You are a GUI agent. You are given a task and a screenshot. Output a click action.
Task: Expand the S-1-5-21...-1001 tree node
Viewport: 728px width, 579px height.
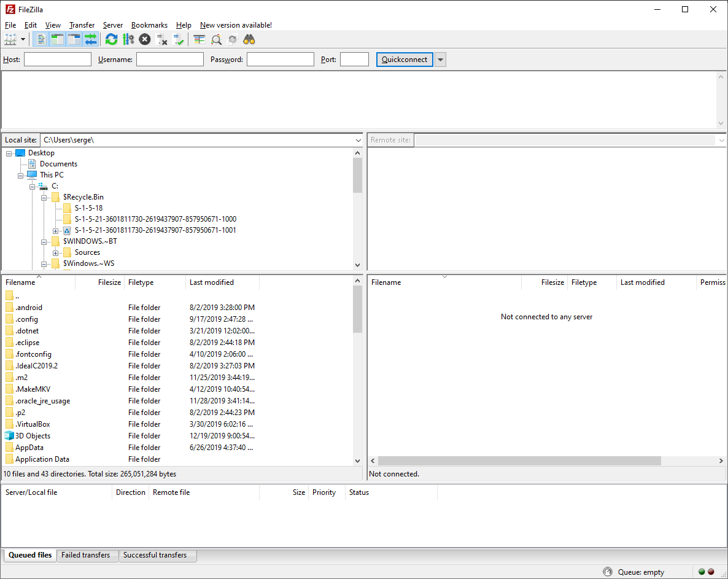pyautogui.click(x=55, y=231)
